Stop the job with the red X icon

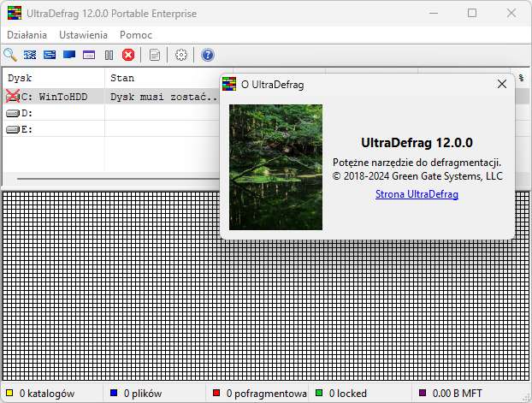128,55
